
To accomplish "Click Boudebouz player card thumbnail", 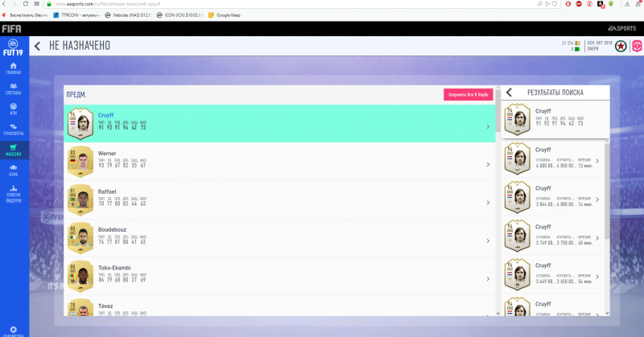I will [80, 238].
